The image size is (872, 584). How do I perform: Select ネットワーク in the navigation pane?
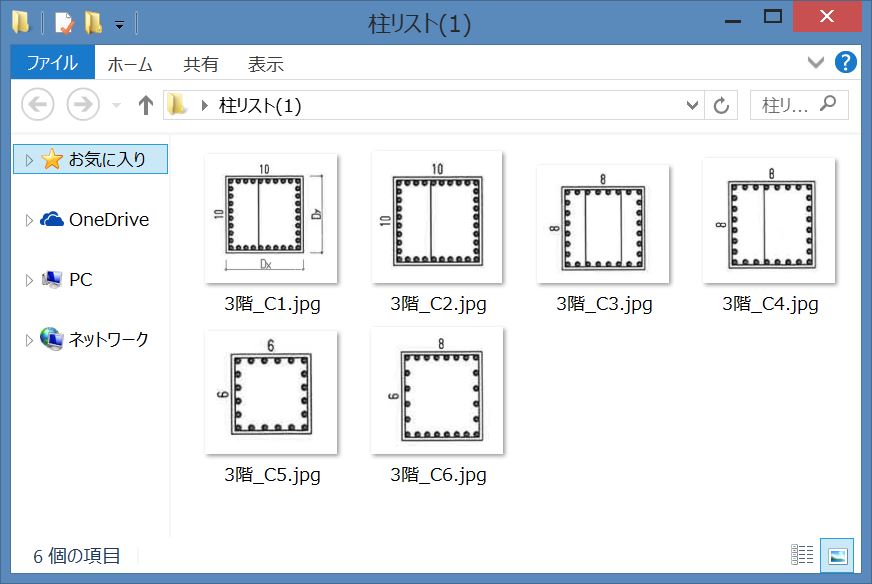(x=108, y=340)
